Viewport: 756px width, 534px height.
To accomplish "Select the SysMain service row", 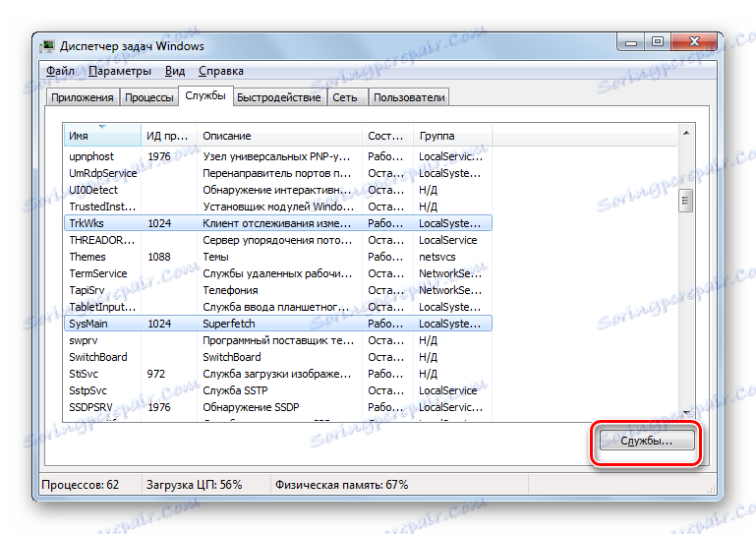I will tap(277, 324).
